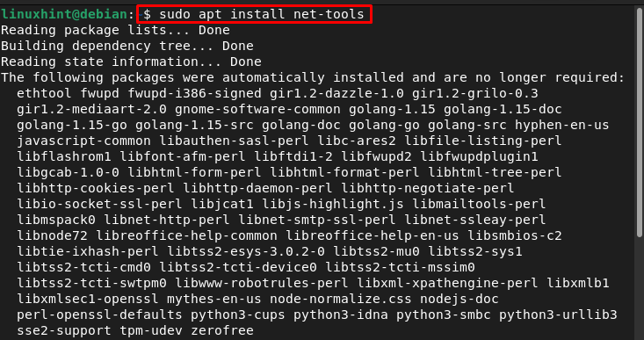Click the linuxhint@debian prompt text

click(x=64, y=14)
